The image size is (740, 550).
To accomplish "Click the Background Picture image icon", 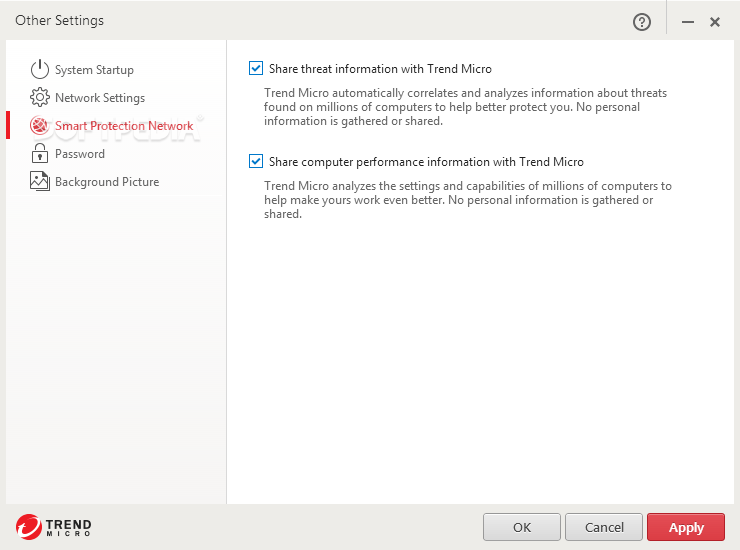I will click(40, 181).
